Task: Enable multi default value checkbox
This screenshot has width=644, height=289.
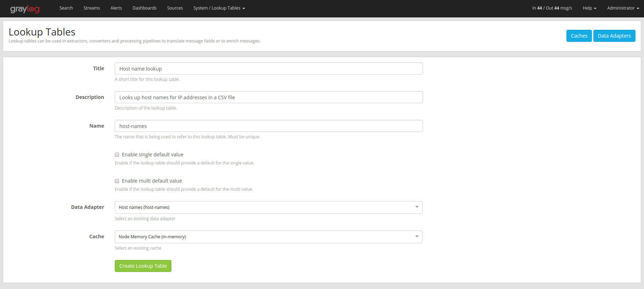Action: (x=117, y=181)
